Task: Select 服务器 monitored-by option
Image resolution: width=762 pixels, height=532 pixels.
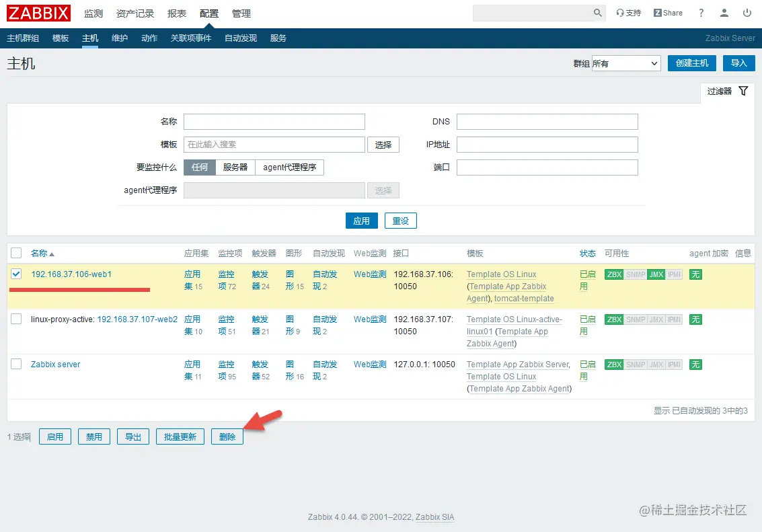Action: pos(235,167)
